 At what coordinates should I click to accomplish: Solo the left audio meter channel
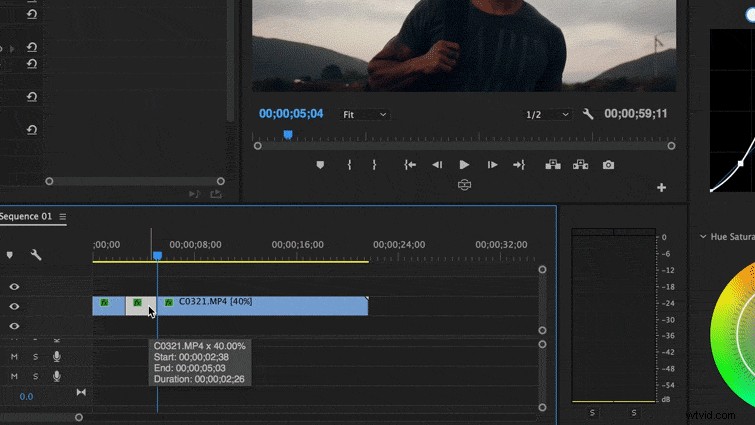592,412
